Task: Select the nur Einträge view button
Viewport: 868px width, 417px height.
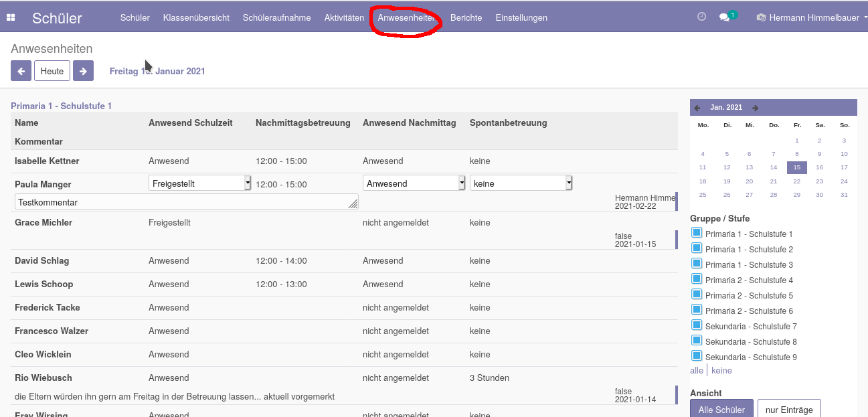Action: pos(789,410)
